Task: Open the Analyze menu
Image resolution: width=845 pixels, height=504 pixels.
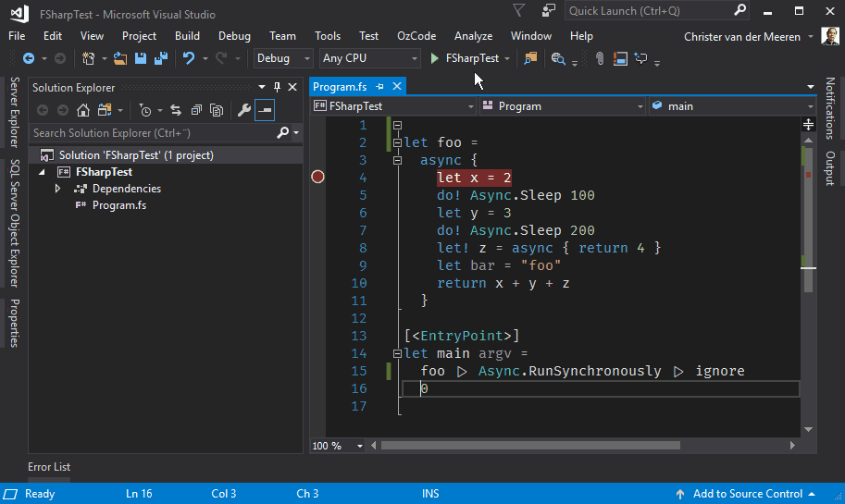Action: click(473, 36)
